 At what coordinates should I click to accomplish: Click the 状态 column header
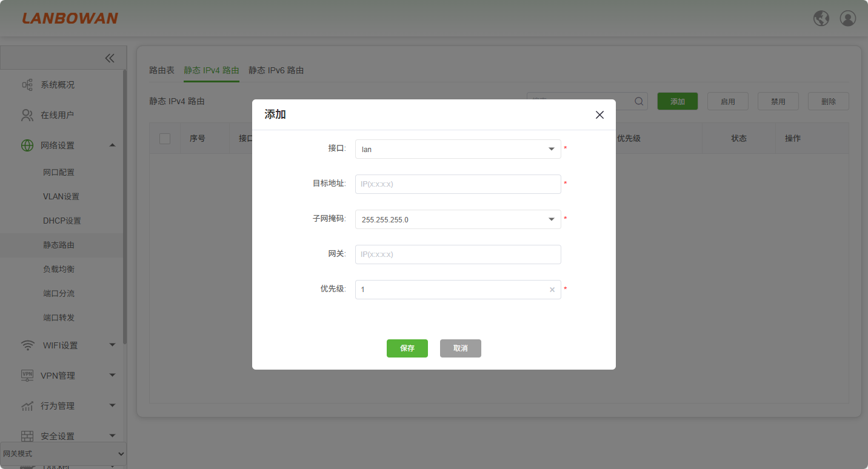739,139
